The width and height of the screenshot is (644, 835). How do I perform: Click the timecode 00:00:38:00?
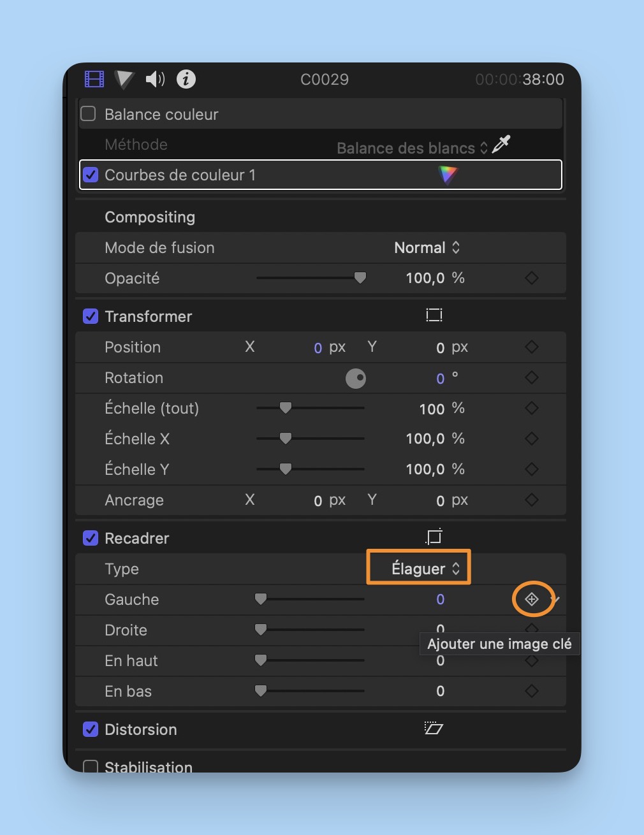coord(520,79)
